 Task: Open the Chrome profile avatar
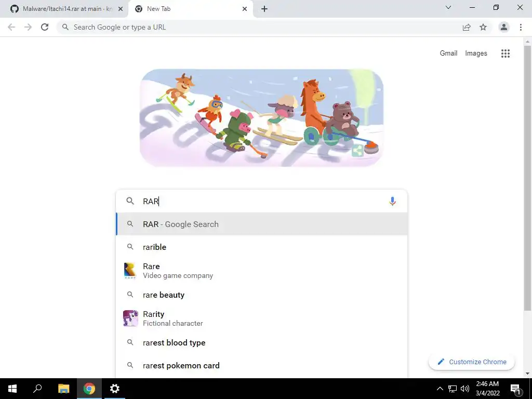504,27
